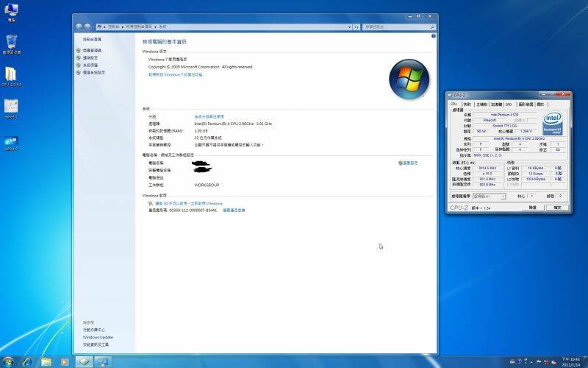Image resolution: width=588 pixels, height=368 pixels.
Task: Open Action Center link under See also
Action: pos(94,330)
